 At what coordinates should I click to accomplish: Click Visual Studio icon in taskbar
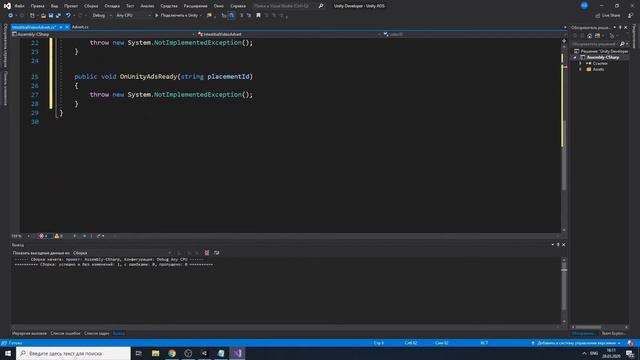[x=237, y=353]
